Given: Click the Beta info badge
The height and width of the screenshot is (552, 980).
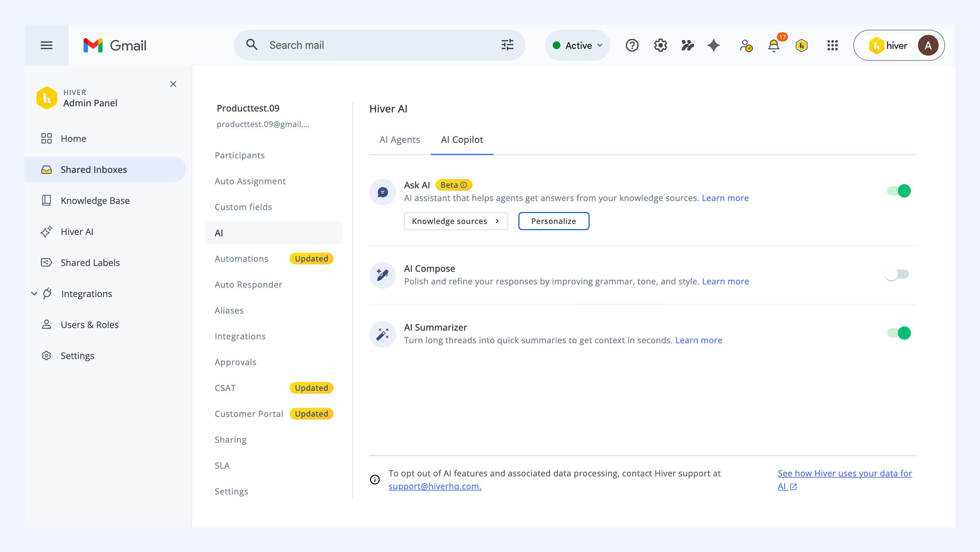Looking at the screenshot, I should (453, 185).
